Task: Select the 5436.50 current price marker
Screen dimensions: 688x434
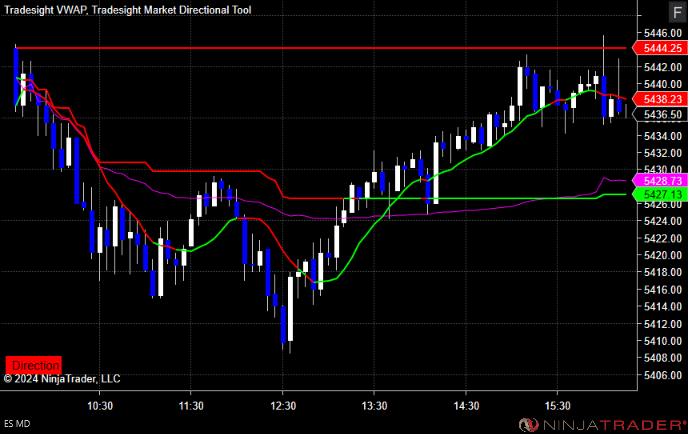Action: pyautogui.click(x=660, y=115)
